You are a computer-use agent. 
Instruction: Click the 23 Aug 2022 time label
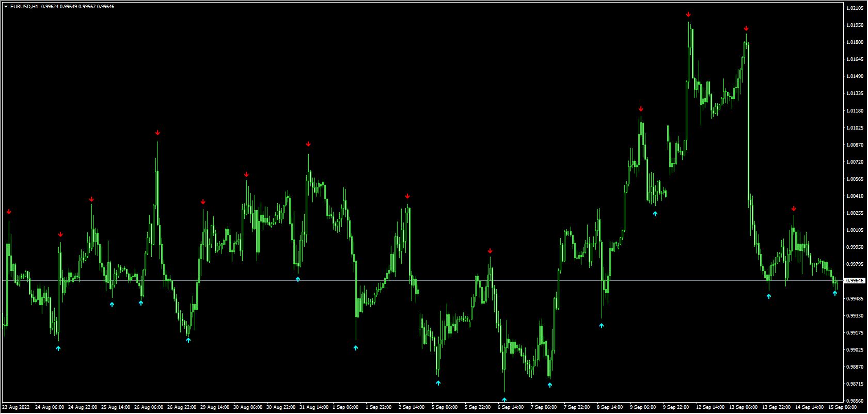(16, 407)
